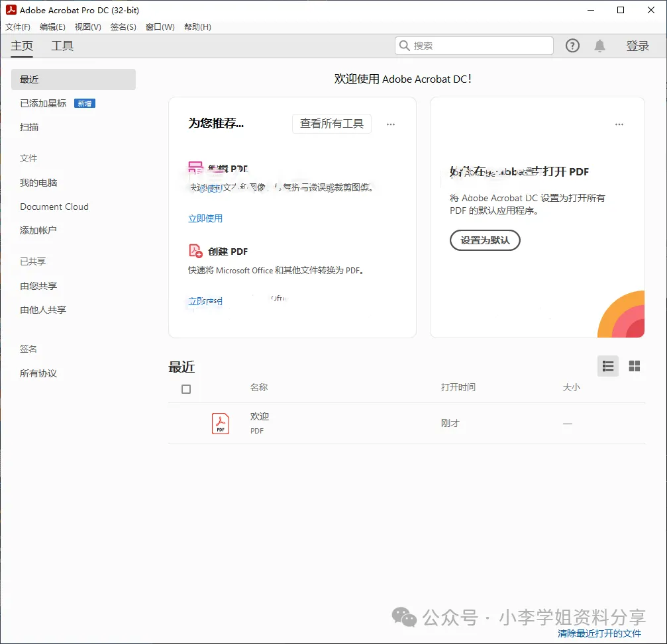
Task: Select 添加帐户 in the sidebar
Action: (38, 230)
